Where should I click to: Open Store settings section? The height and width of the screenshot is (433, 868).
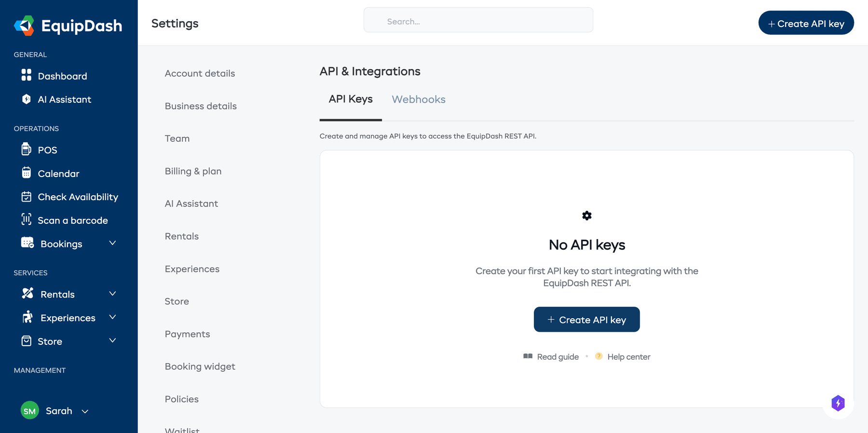[177, 301]
